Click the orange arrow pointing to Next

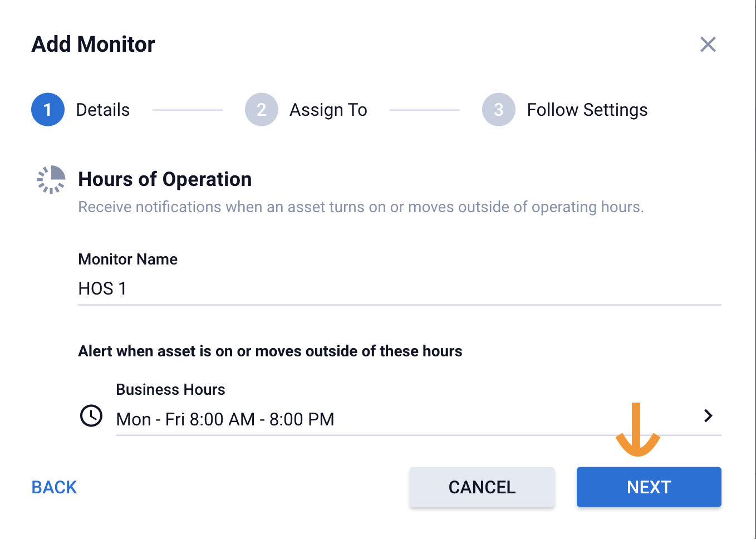click(x=637, y=429)
